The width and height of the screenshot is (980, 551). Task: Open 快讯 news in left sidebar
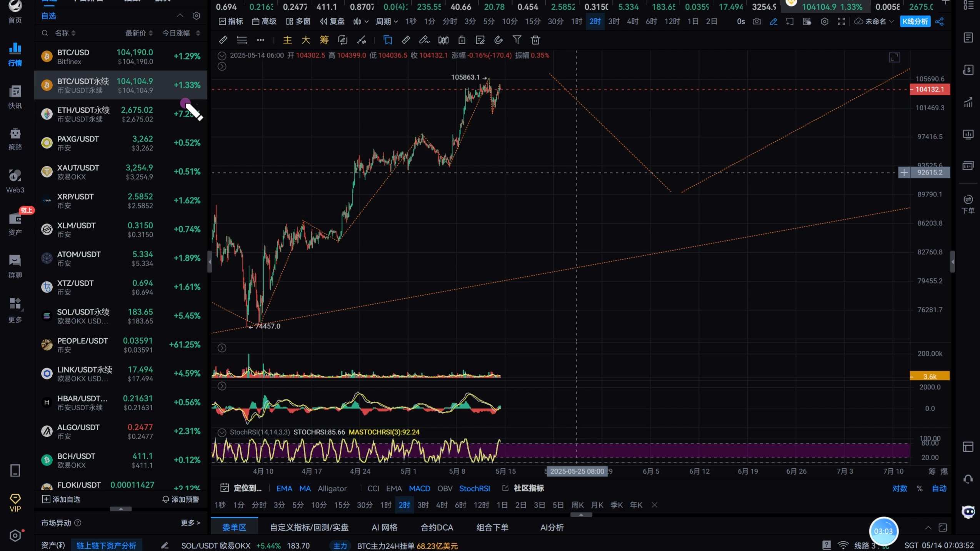(15, 97)
